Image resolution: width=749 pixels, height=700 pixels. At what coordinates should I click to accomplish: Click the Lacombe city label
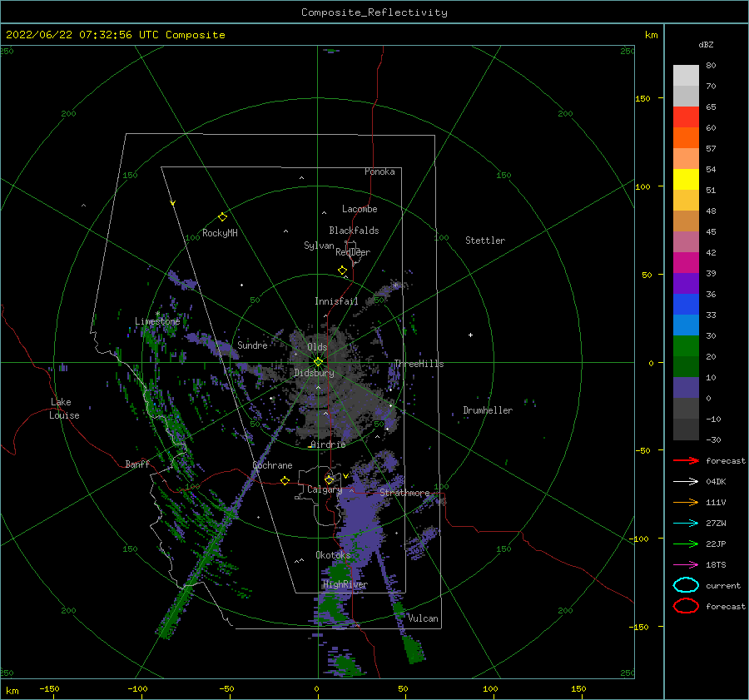pos(360,209)
